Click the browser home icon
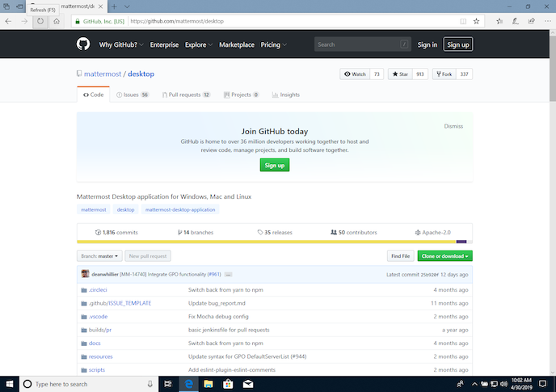This screenshot has width=556, height=392. [57, 21]
